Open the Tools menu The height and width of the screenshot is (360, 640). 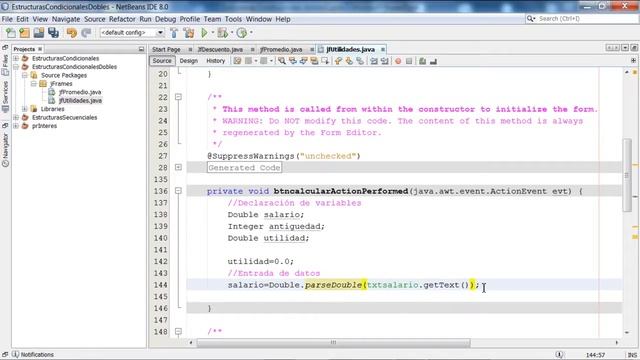pos(233,19)
